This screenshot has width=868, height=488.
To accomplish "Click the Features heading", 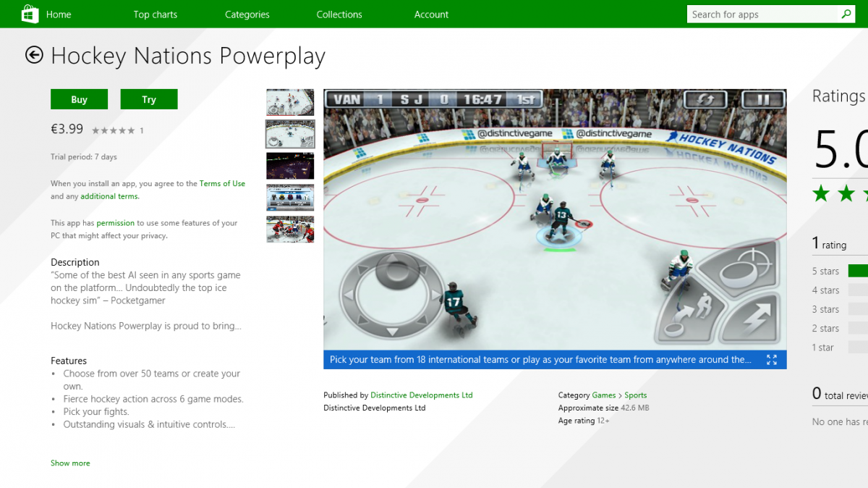I will [69, 361].
